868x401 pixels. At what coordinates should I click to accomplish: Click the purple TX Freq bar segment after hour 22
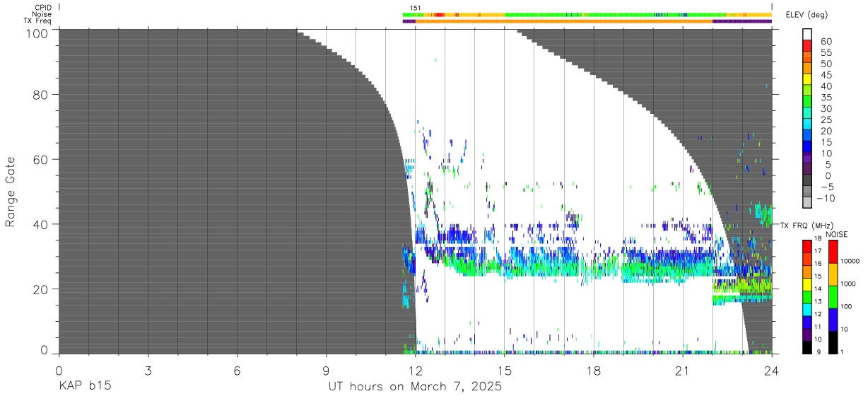coord(742,21)
